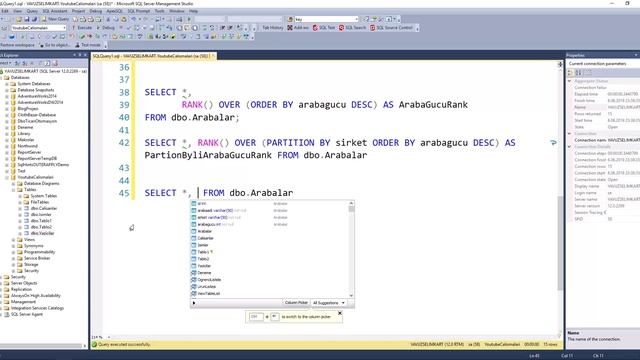This screenshot has width=640, height=360.
Task: Start the Debug toolbar command
Action: pos(106,28)
